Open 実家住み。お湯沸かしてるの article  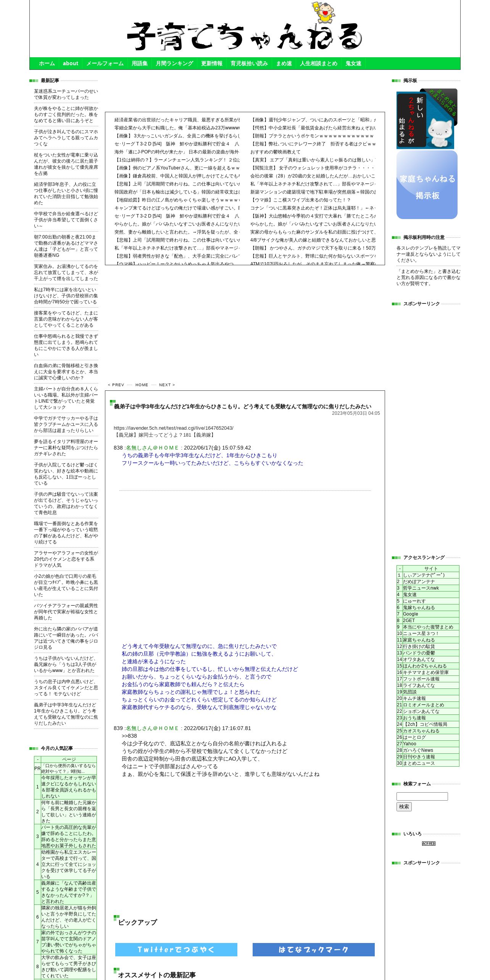[x=66, y=272]
